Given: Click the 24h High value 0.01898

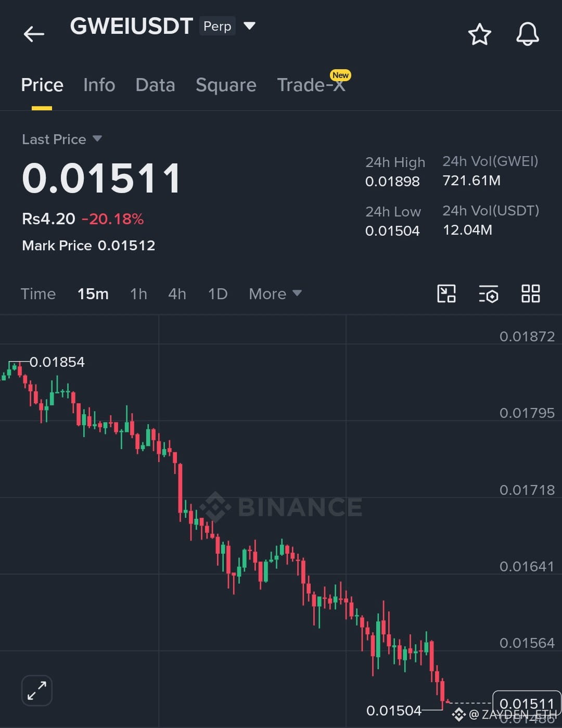Looking at the screenshot, I should click(392, 182).
